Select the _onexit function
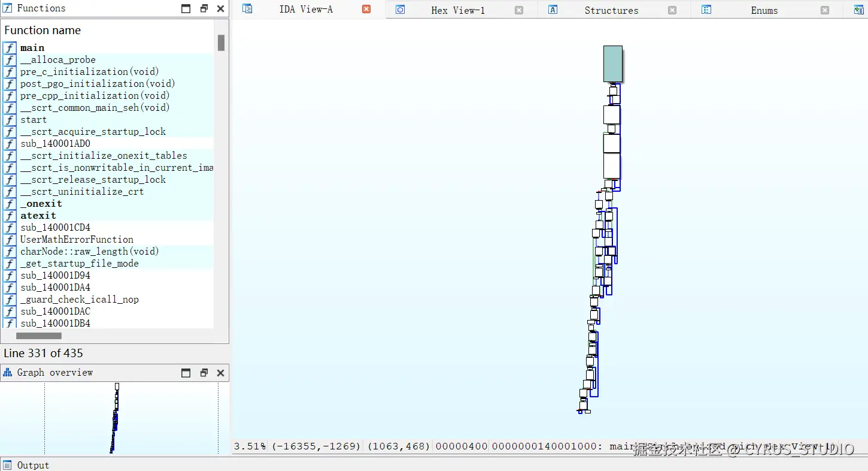 pos(108,204)
